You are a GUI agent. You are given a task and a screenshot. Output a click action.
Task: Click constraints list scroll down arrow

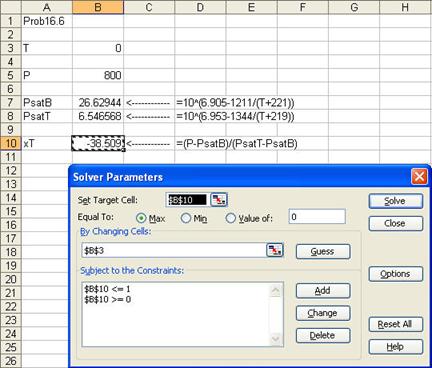(x=276, y=339)
